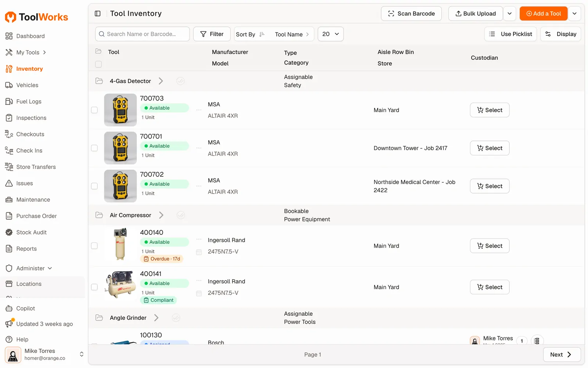Open the Add a Tool dropdown arrow
The height and width of the screenshot is (368, 588).
[x=574, y=14]
